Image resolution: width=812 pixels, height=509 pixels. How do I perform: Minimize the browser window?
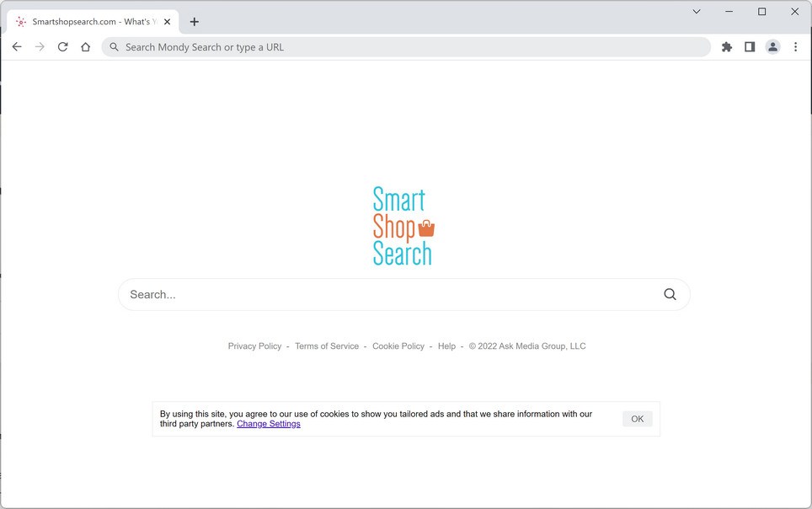(x=729, y=12)
